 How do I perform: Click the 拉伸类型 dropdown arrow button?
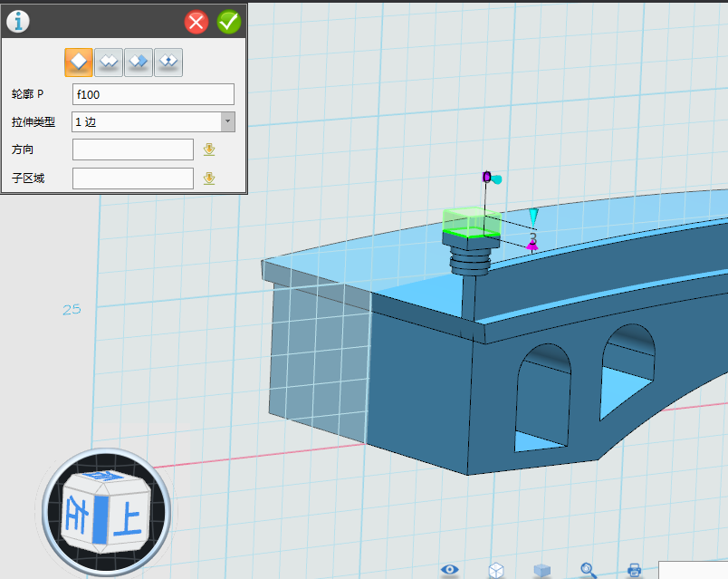(x=227, y=121)
